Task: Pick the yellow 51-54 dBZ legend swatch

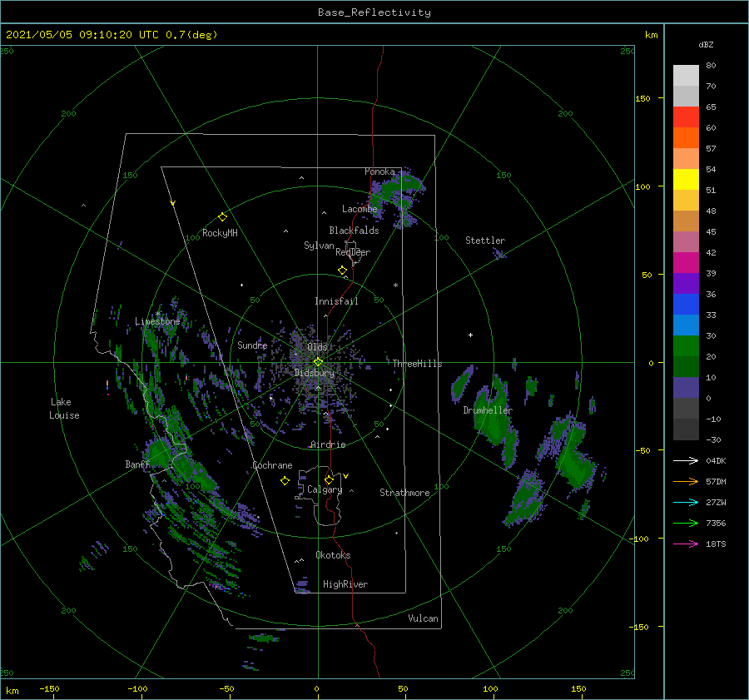Action: click(686, 180)
